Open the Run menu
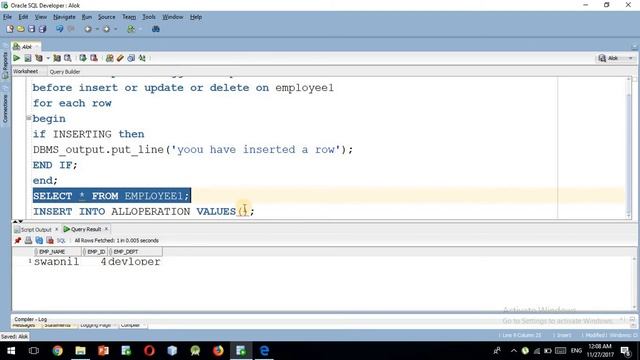Viewport: 640px width, 360px height. pyautogui.click(x=87, y=17)
